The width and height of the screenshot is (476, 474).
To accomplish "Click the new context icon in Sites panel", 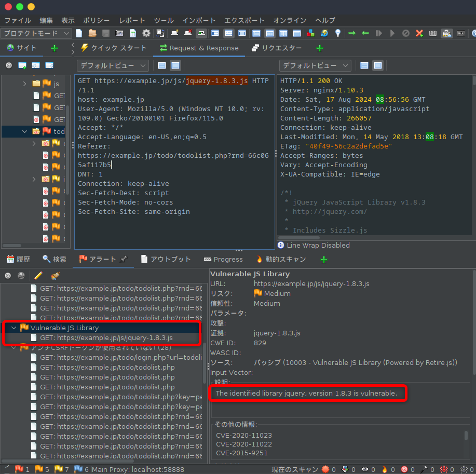I will pos(22,65).
